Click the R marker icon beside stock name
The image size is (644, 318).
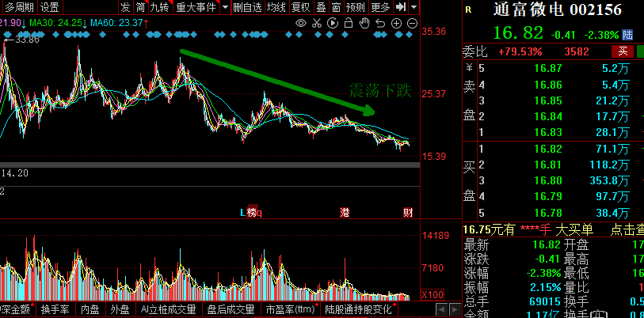468,9
